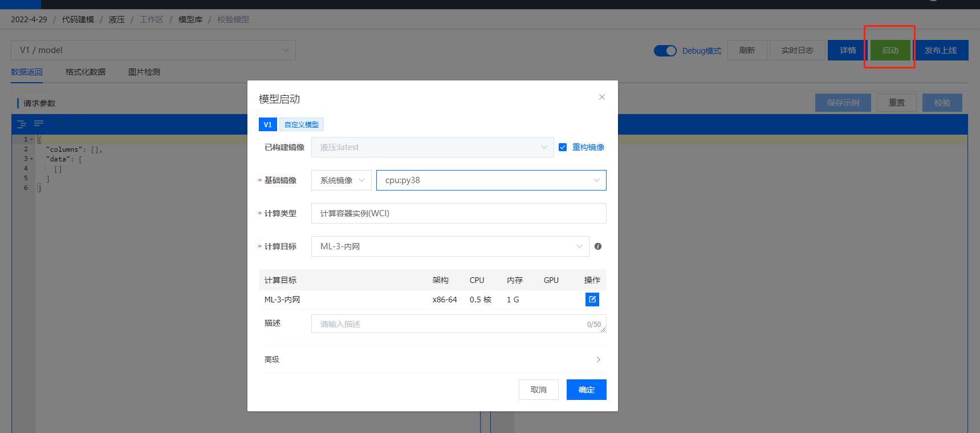Click the "data" line in JSON editor
Screen dimensions: 980x433
64,159
